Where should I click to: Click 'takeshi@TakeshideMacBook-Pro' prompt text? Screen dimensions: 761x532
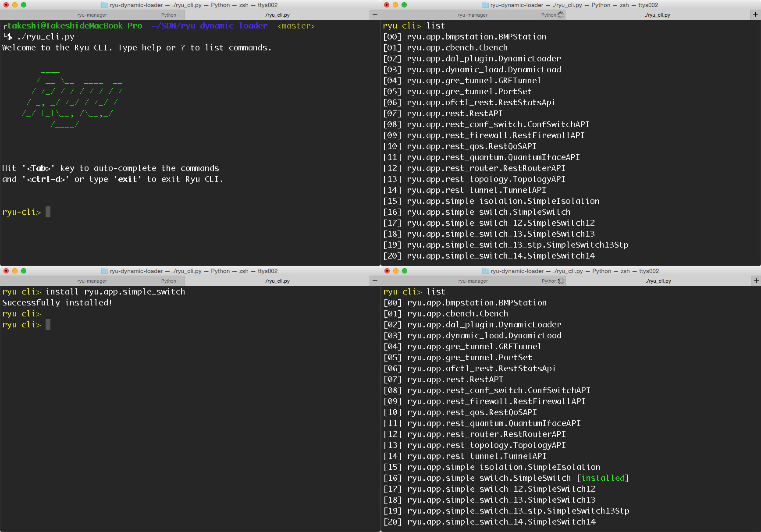(75, 26)
